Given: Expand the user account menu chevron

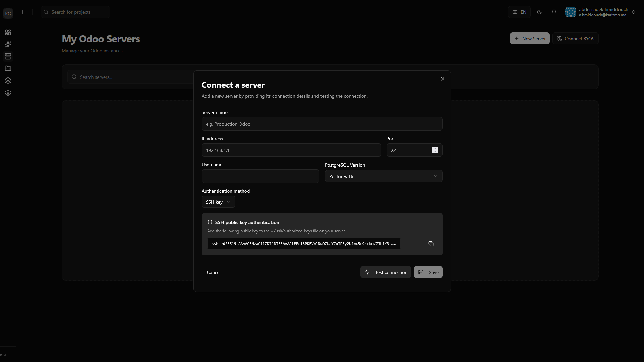Looking at the screenshot, I should pos(634,12).
